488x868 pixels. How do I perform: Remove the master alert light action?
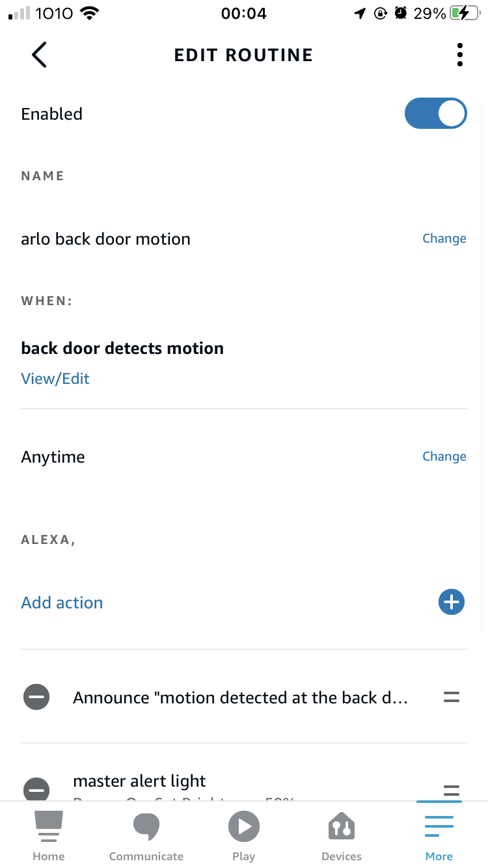(x=36, y=790)
